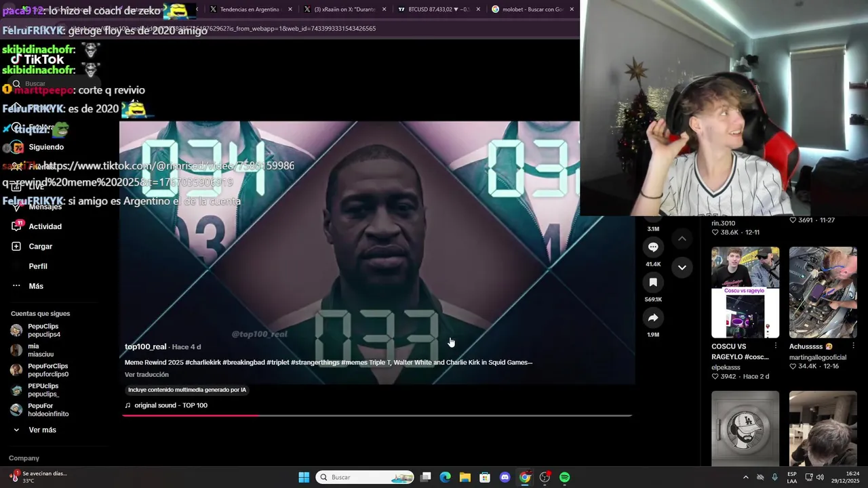Click the Windows taskbar Buscar search box

coord(365,477)
